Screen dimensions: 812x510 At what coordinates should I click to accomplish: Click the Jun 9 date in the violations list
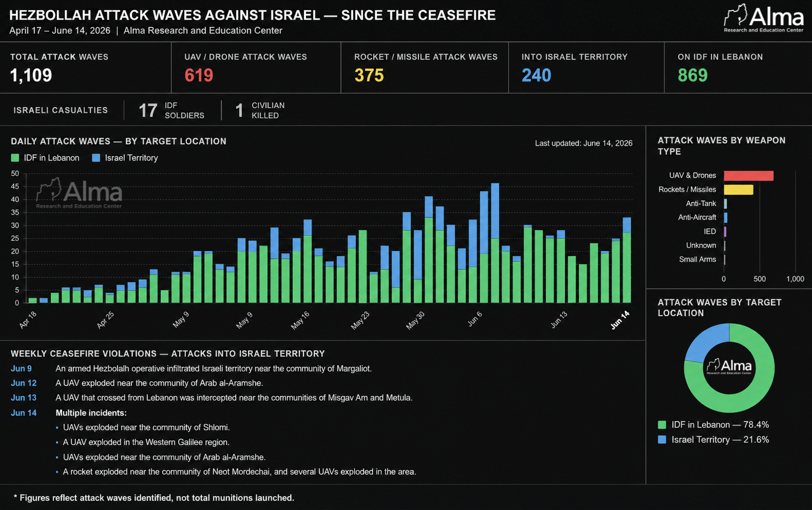[21, 368]
